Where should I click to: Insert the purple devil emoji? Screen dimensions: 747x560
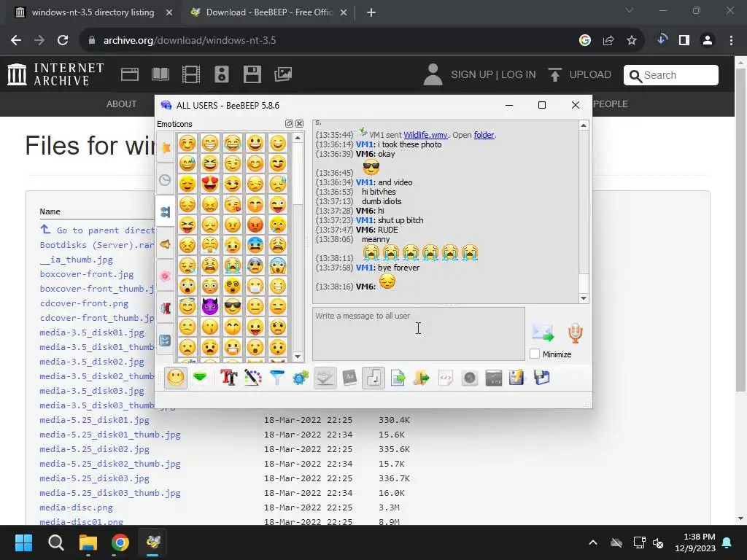pyautogui.click(x=209, y=306)
